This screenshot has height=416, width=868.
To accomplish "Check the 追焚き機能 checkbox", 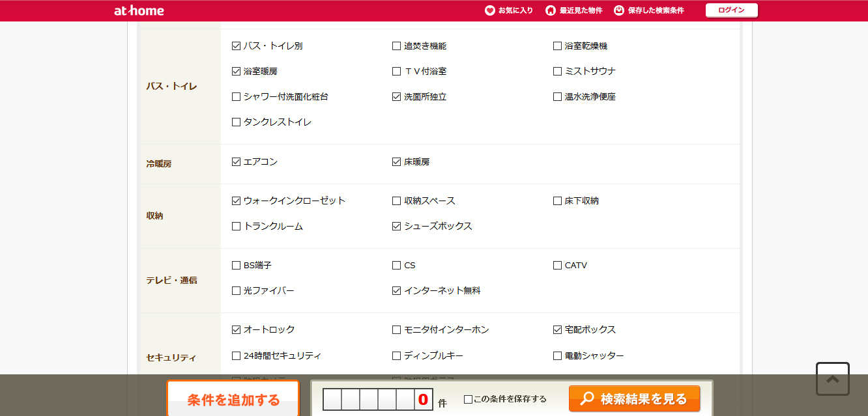I will [396, 46].
